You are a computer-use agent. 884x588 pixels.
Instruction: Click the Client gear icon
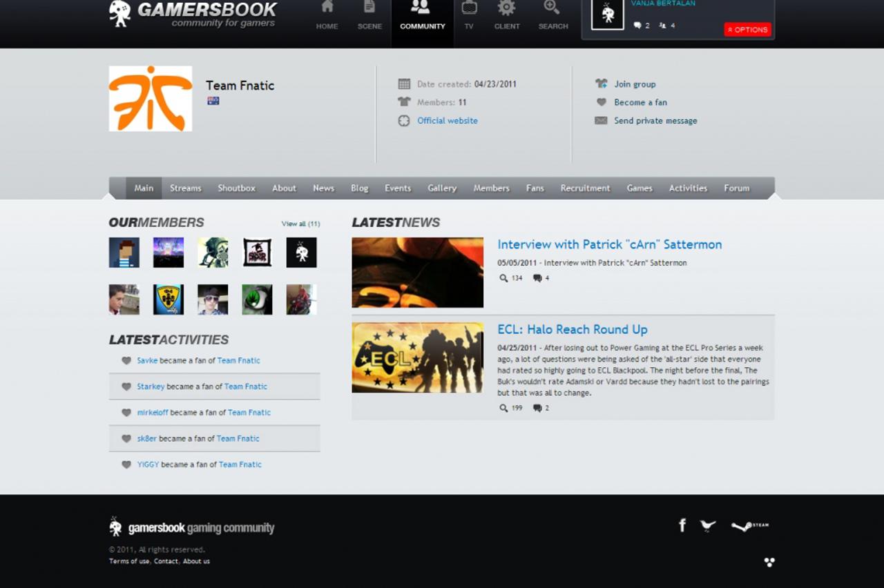[506, 8]
